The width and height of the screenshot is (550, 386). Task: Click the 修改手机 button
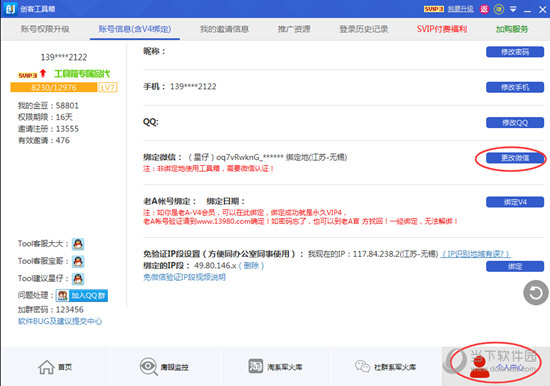[515, 87]
